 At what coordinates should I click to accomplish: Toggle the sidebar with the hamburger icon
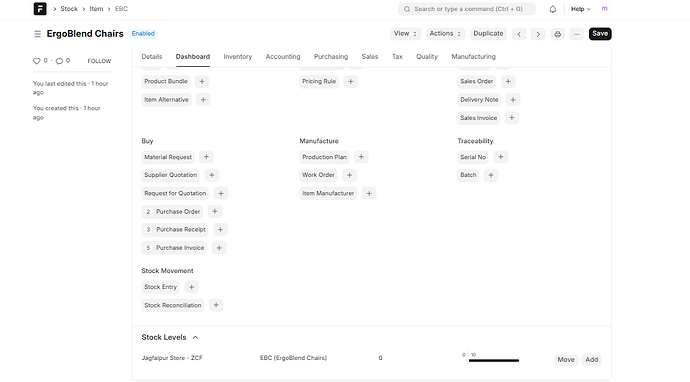[x=37, y=34]
